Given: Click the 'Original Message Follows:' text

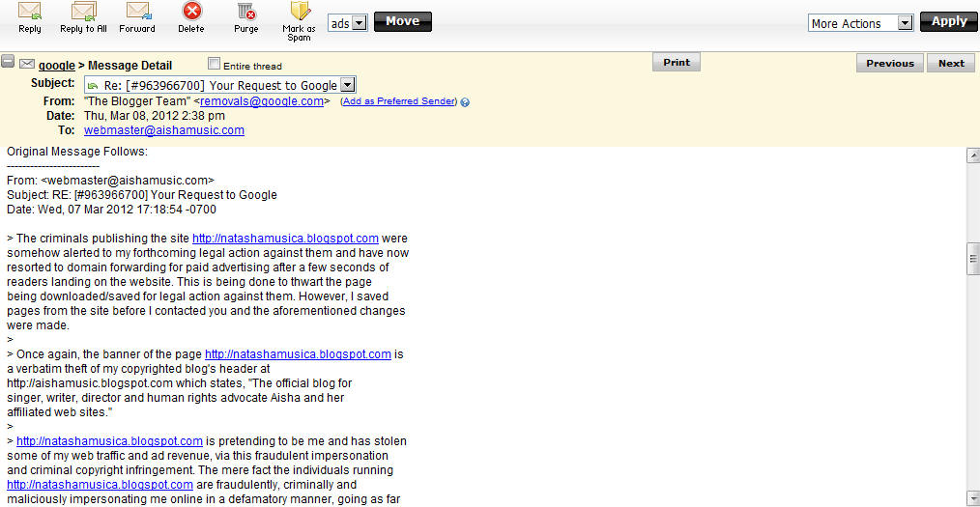Looking at the screenshot, I should pyautogui.click(x=77, y=151).
